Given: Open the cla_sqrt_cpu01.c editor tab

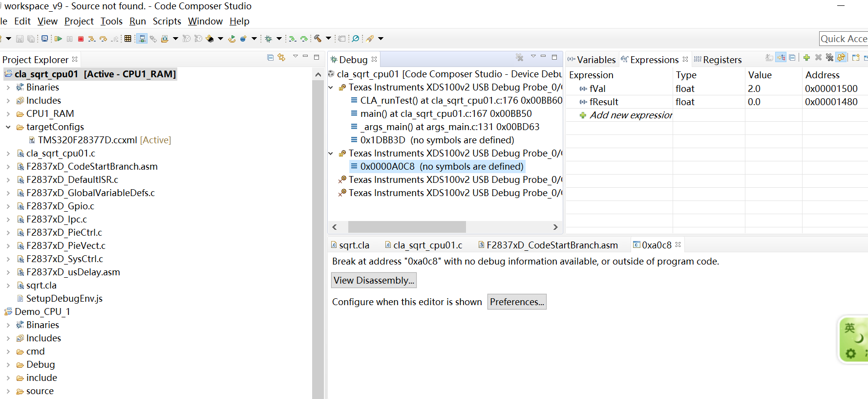Looking at the screenshot, I should coord(423,245).
